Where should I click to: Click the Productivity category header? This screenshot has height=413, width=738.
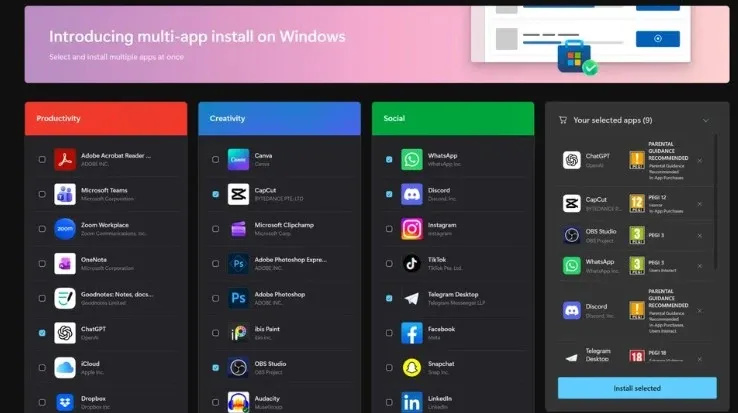tap(106, 119)
